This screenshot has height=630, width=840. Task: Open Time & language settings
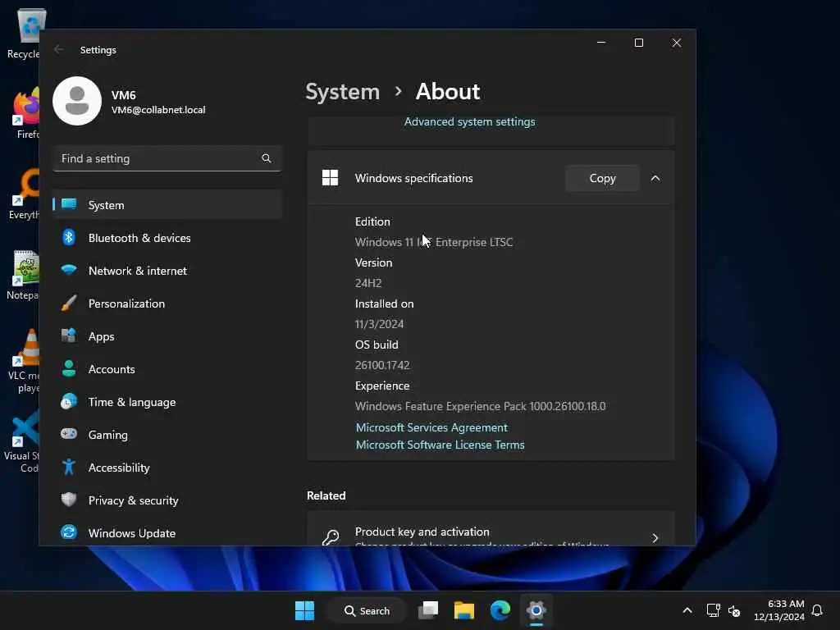(x=167, y=402)
